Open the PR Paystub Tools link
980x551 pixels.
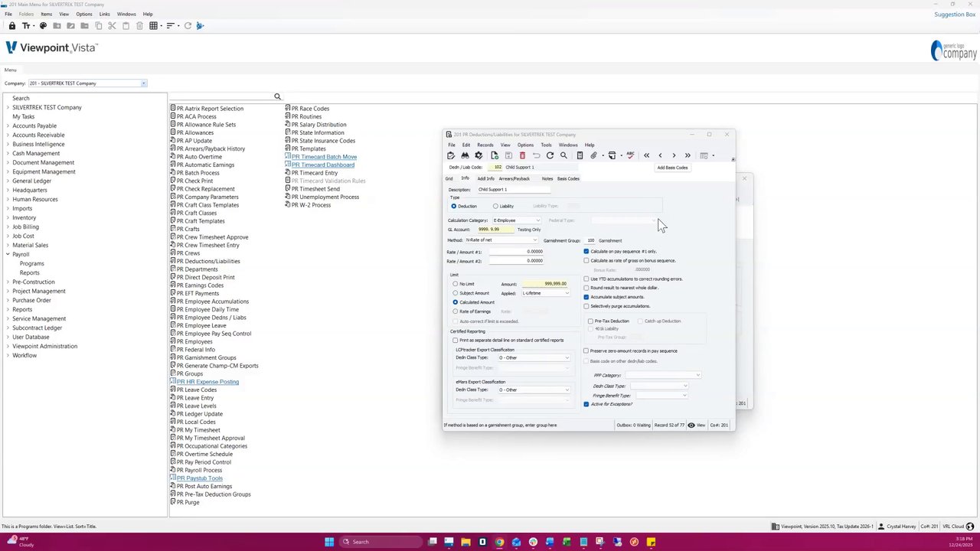click(199, 478)
